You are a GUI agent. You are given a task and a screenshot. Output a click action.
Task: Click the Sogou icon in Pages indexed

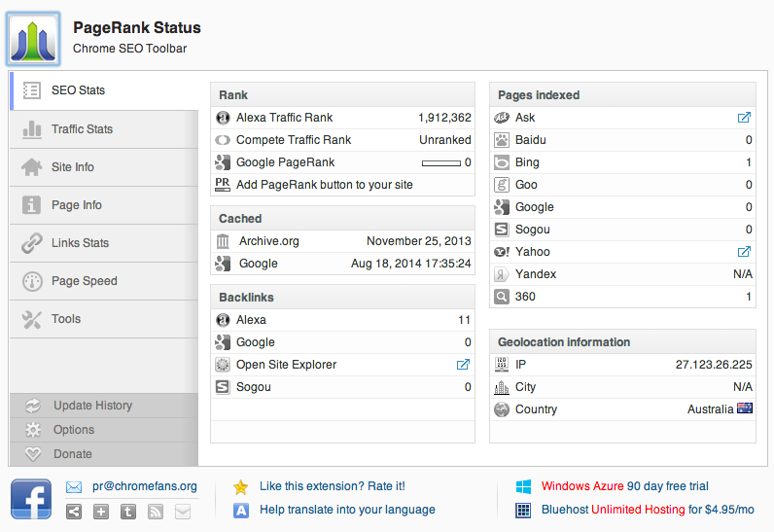coord(502,230)
